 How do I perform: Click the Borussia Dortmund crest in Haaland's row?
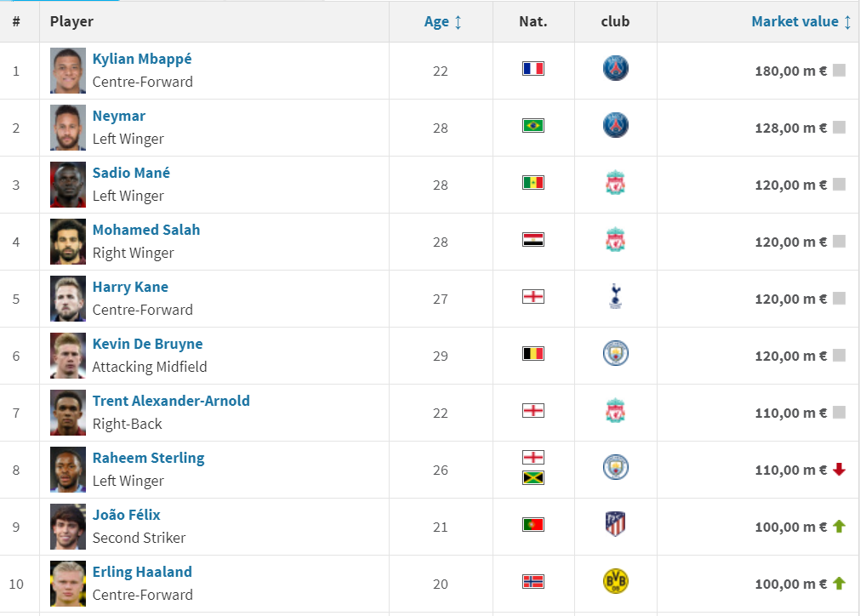(615, 581)
